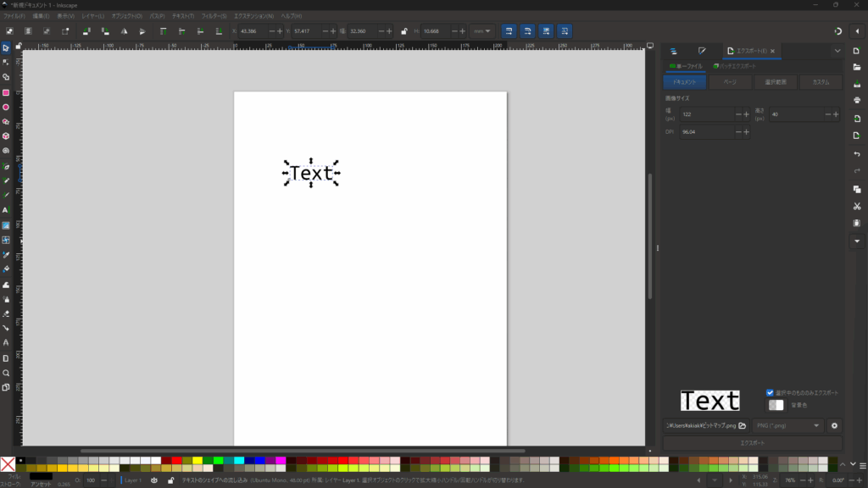The height and width of the screenshot is (488, 868).
Task: Switch to the バッチエクスポート tab
Action: 736,65
